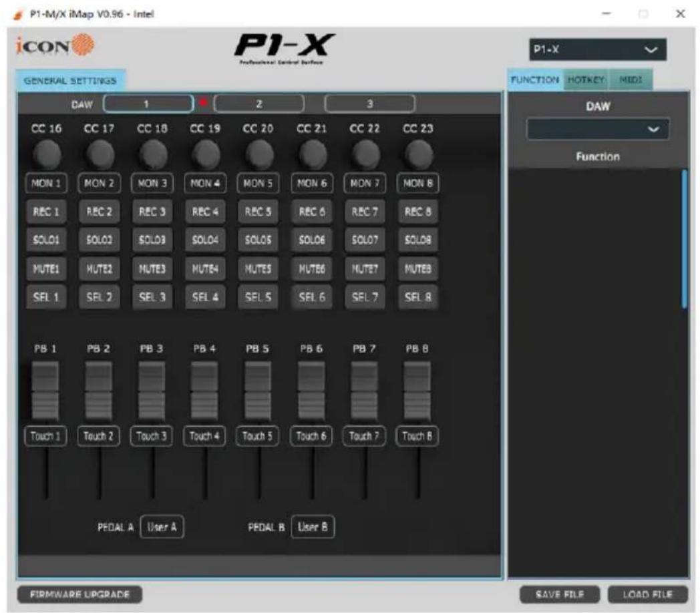Minimize the iMap window
This screenshot has height=613, width=700.
click(606, 14)
